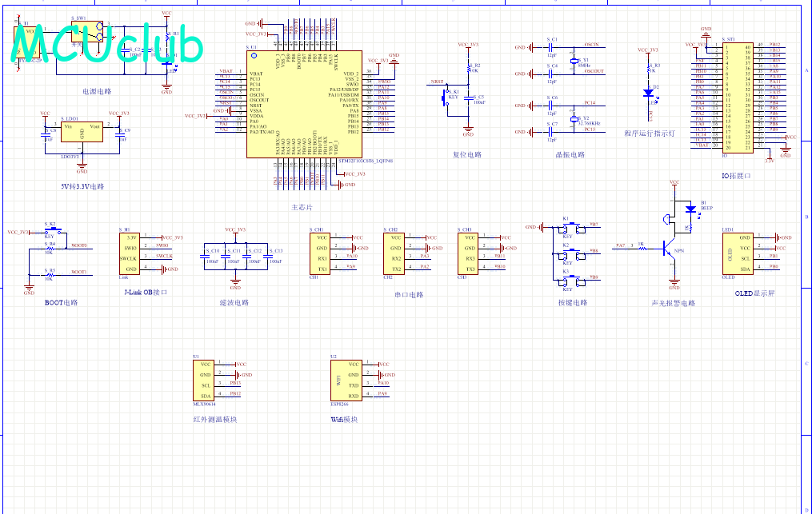Click the S_ST1 IO expansion header
Screen dimensions: 812x514
738,98
